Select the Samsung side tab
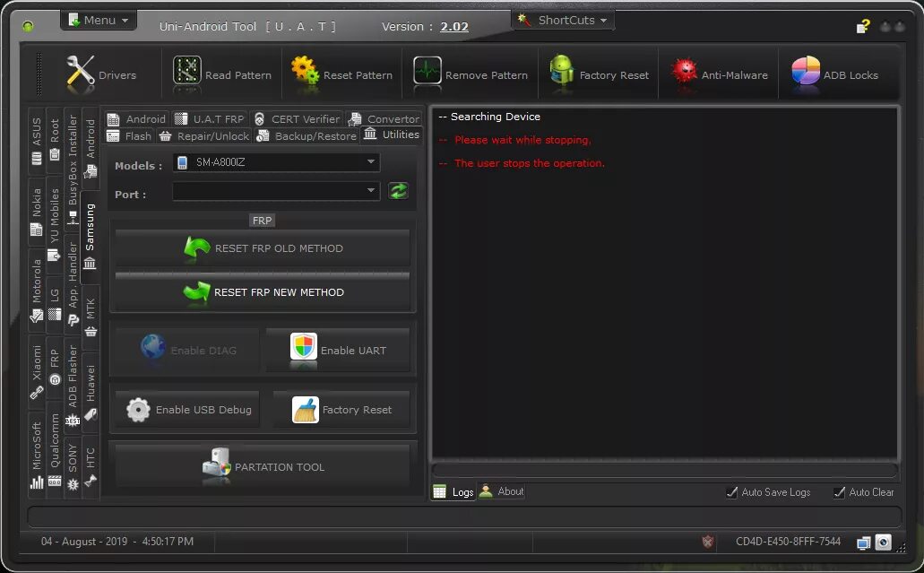 pyautogui.click(x=91, y=237)
